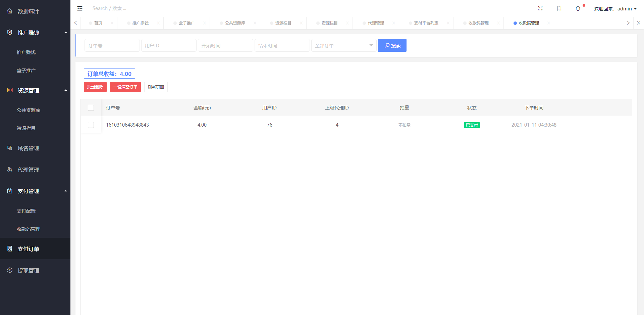Toggle fullscreen mode icon
Viewport: 644px width, 315px height.
tap(540, 8)
